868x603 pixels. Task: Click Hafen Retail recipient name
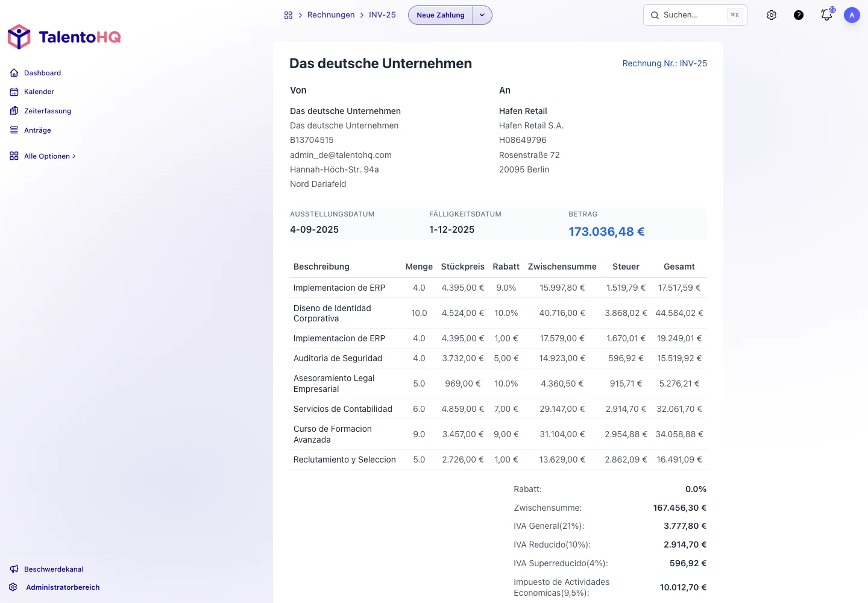pos(523,111)
